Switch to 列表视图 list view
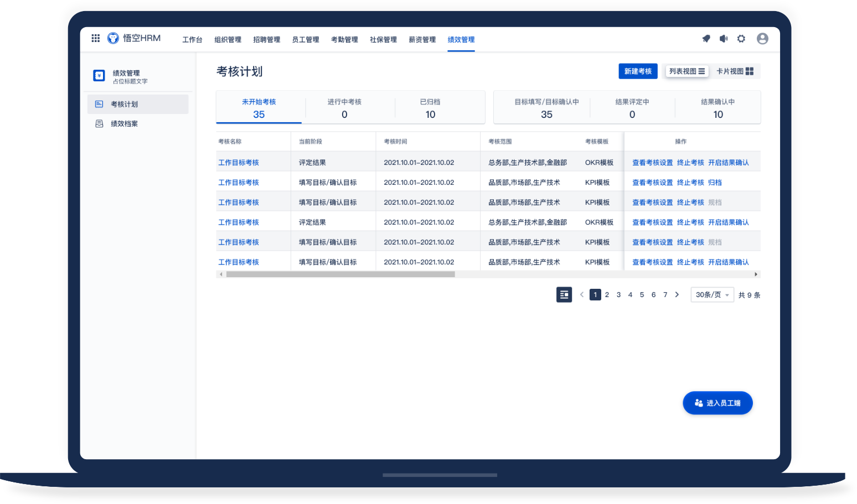 tap(686, 71)
